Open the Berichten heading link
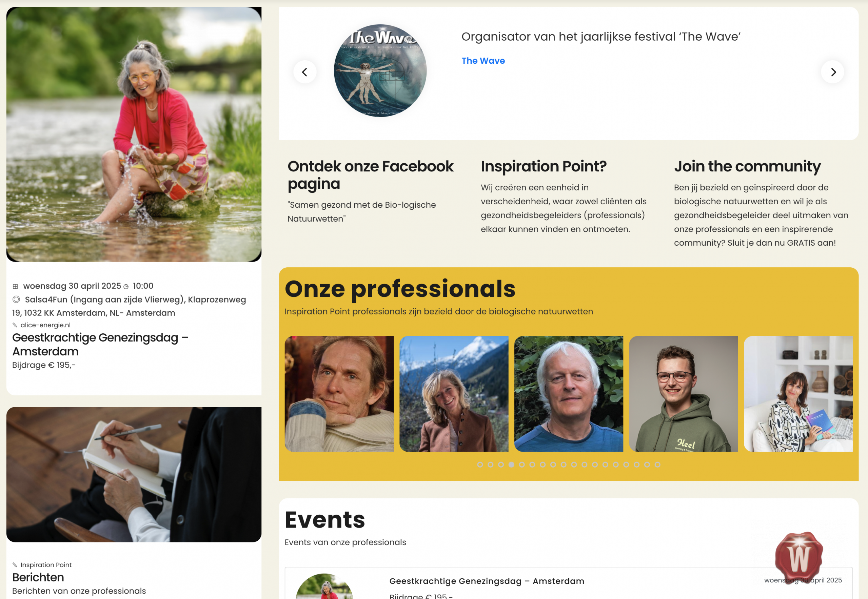868x599 pixels. tap(38, 577)
